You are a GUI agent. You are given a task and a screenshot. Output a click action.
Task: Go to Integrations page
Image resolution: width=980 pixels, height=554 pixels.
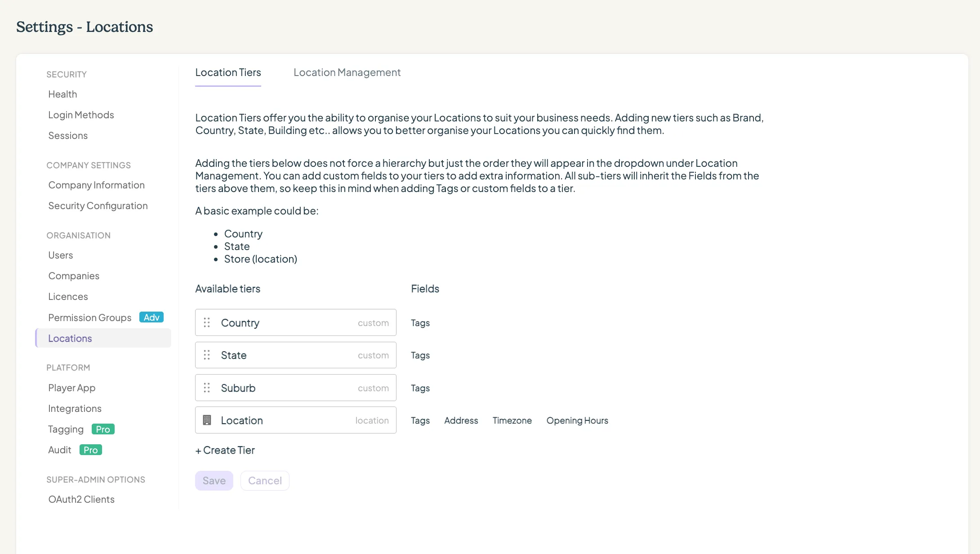pyautogui.click(x=75, y=408)
